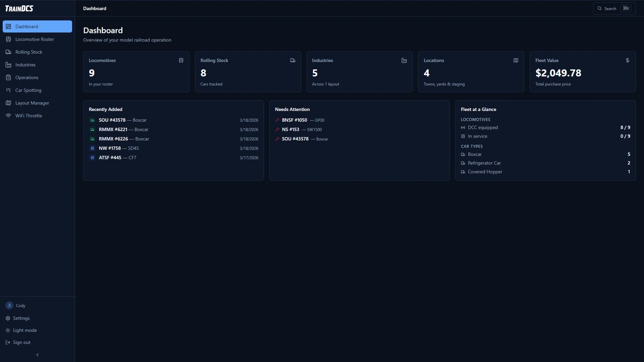Click the Rolling Stock truck icon in sidebar

[8, 52]
